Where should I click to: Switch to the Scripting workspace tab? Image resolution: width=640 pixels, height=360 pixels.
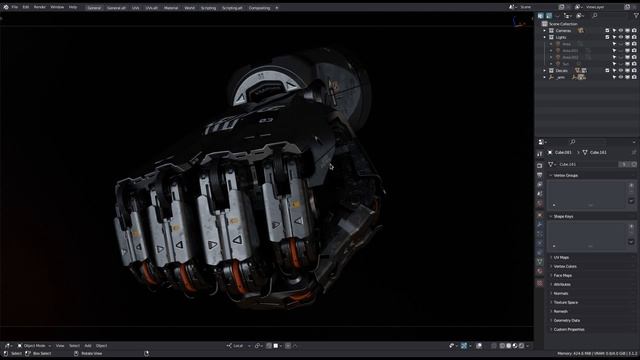208,8
